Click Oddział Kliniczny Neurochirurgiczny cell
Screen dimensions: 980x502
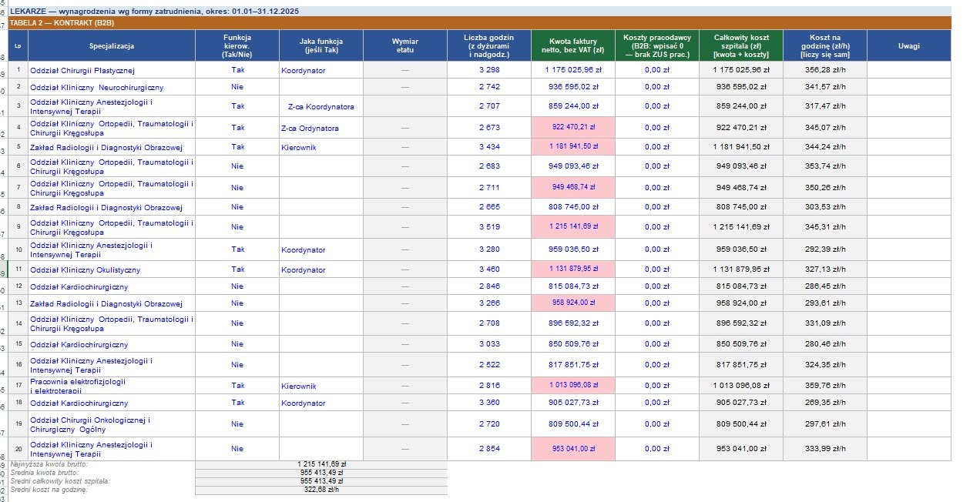(112, 87)
